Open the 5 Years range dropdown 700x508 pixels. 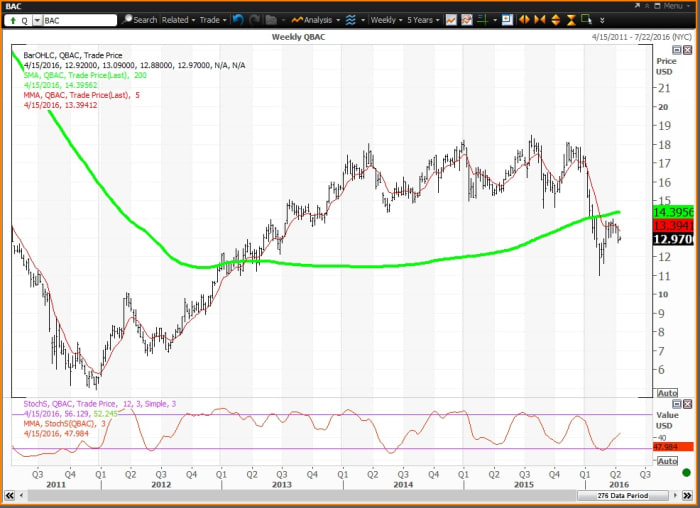(423, 19)
